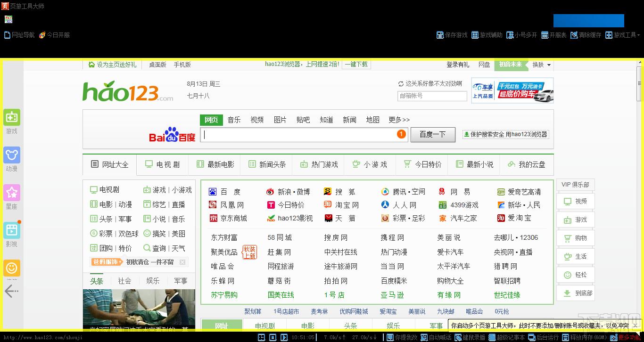Close the multi-instance warning popup
This screenshot has height=342, width=644.
point(635,325)
